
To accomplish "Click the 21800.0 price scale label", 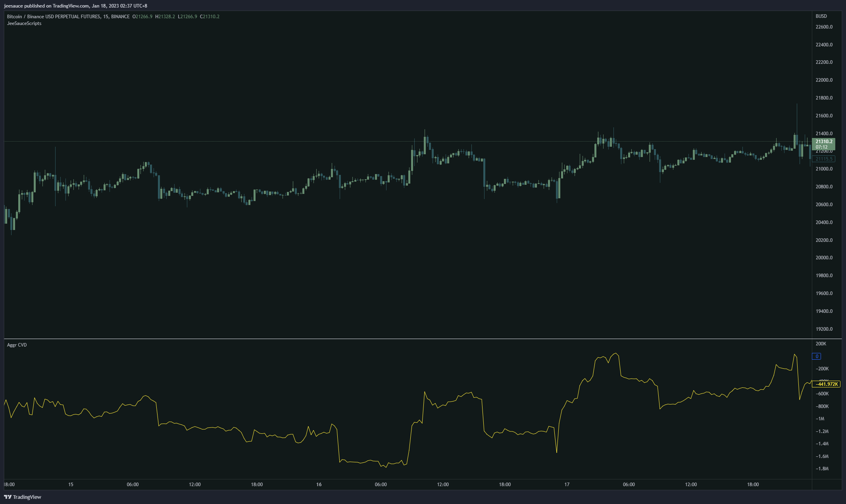I will 824,98.
